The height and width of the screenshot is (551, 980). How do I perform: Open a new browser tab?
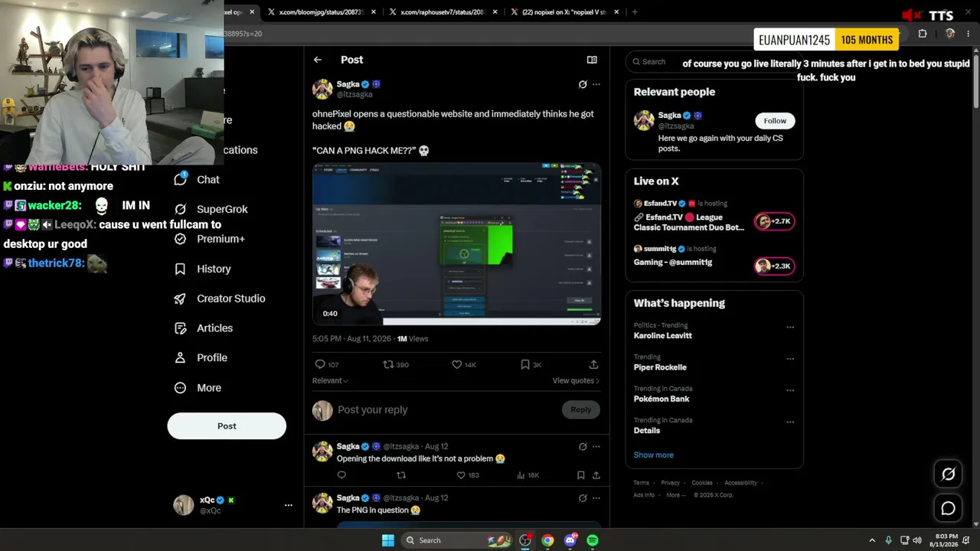pos(635,12)
